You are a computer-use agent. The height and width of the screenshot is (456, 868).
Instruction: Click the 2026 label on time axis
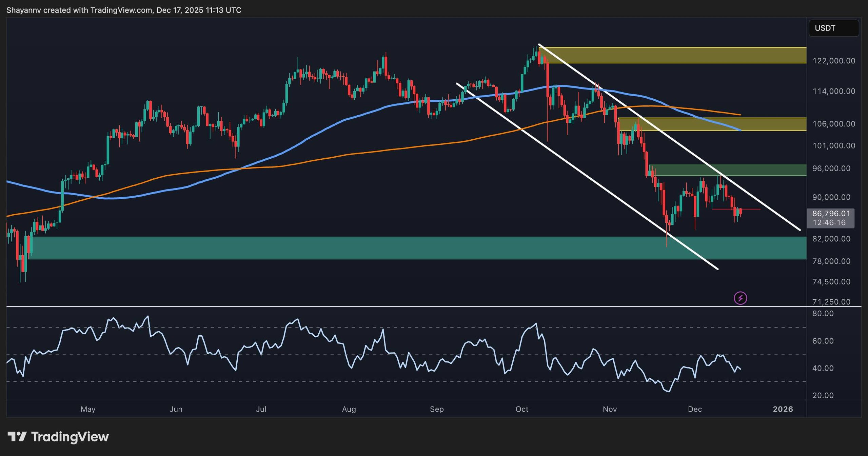[783, 409]
